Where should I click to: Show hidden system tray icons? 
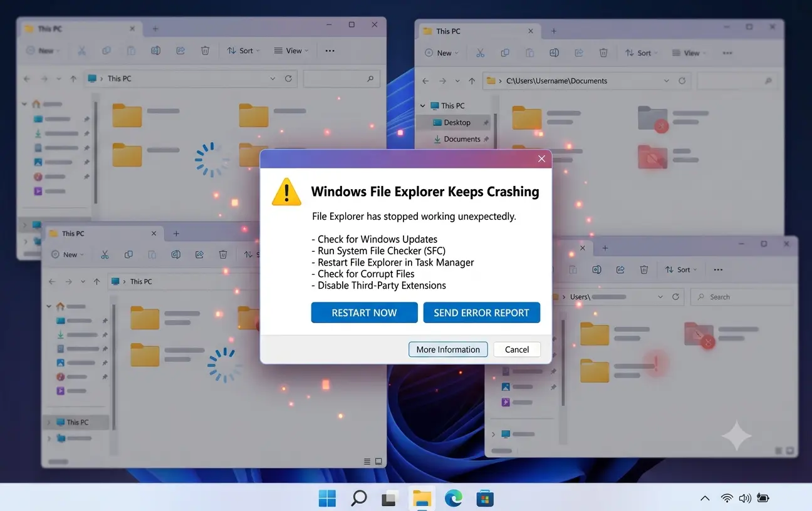[x=705, y=498]
